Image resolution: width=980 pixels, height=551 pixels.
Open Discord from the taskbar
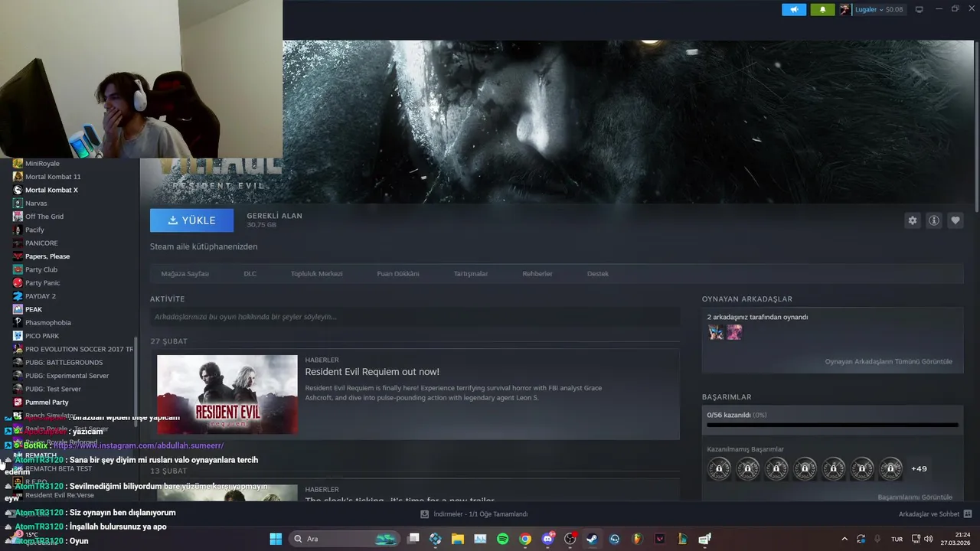(547, 539)
